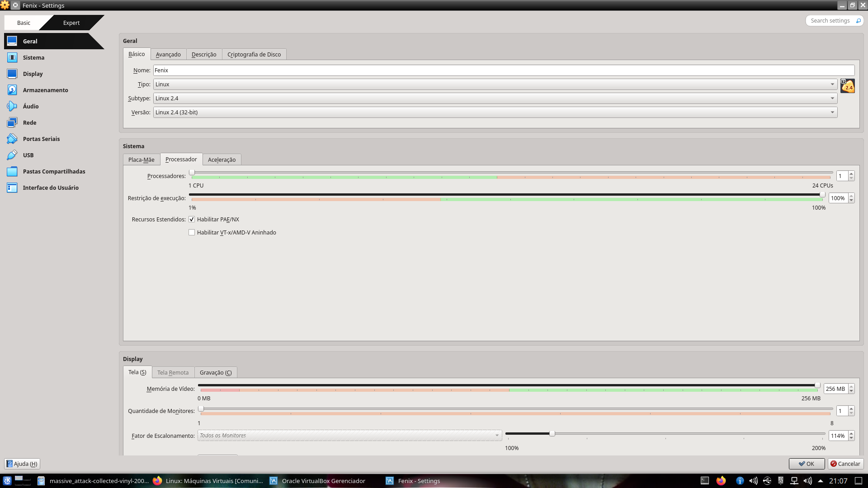Switch to Expert mode toggle

tap(71, 23)
